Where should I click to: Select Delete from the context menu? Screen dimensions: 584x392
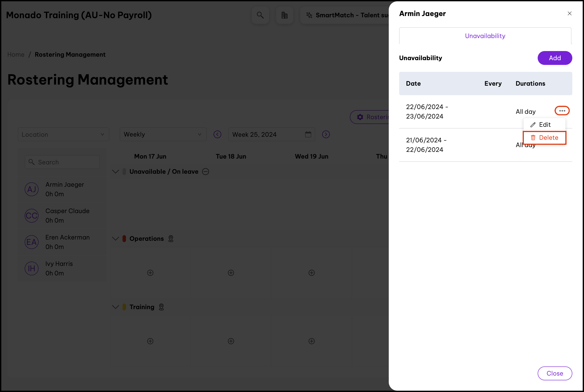(x=544, y=138)
